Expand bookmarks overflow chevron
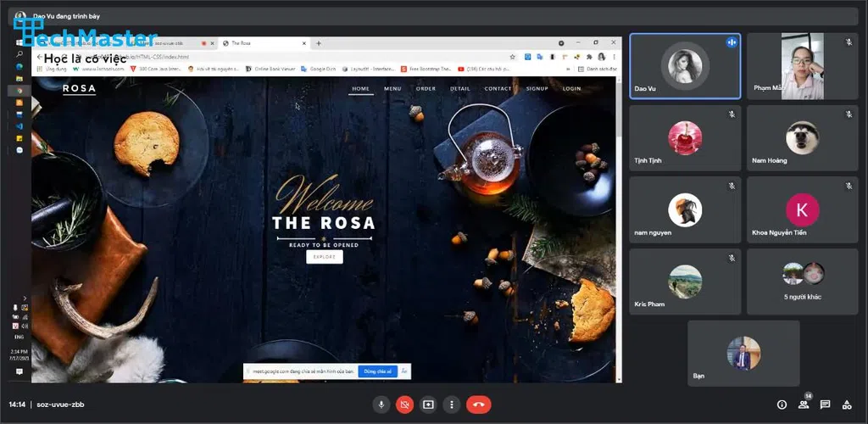Viewport: 868px width, 424px height. 568,70
